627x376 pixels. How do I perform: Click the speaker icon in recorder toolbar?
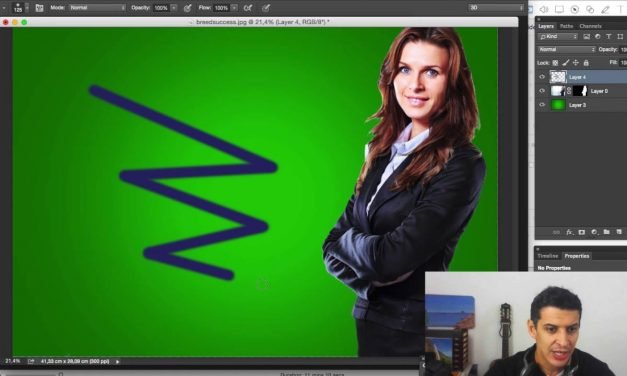pos(544,9)
